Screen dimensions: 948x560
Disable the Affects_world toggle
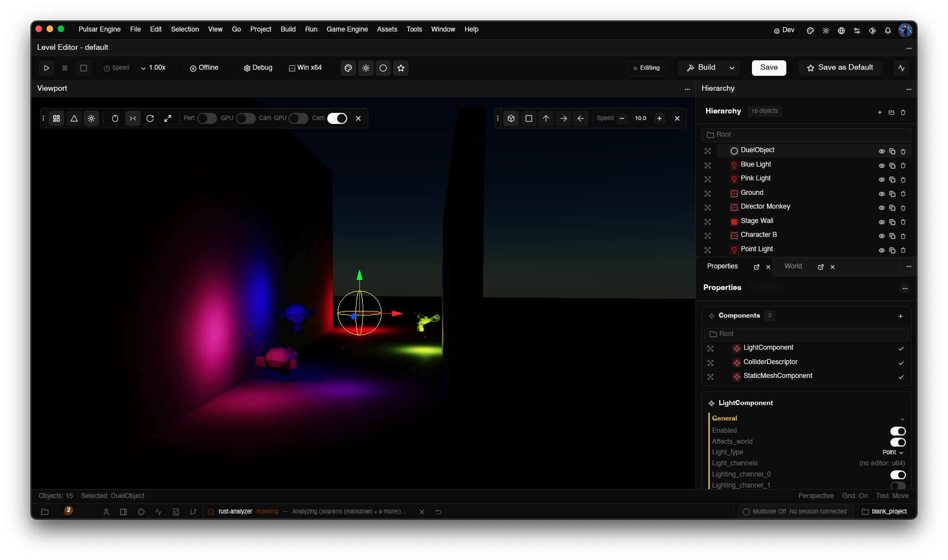point(898,442)
